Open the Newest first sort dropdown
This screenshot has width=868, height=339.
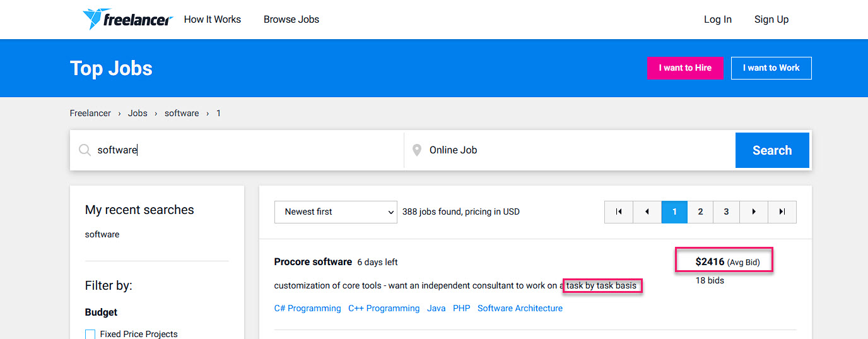336,212
